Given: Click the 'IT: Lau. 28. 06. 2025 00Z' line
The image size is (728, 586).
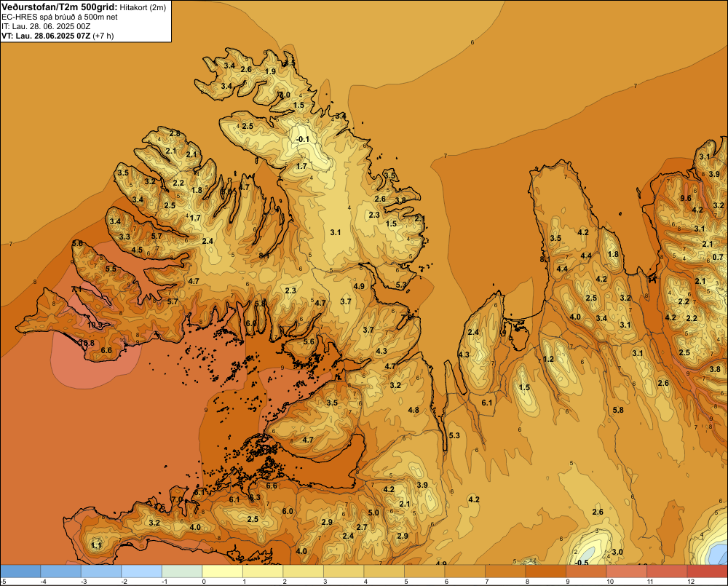Looking at the screenshot, I should 46,26.
